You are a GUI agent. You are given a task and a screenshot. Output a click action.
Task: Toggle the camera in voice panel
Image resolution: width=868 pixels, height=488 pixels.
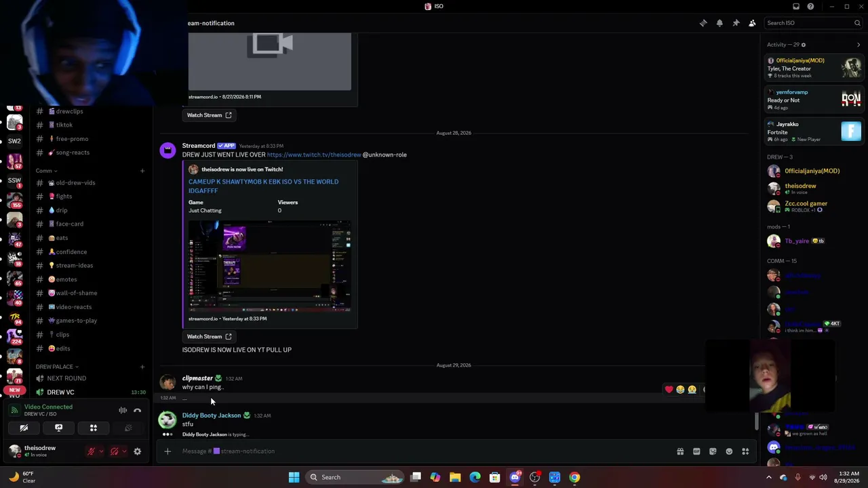pos(24,428)
